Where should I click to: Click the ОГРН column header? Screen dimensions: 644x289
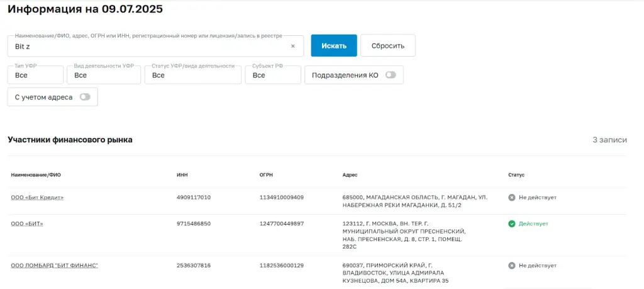(x=266, y=174)
